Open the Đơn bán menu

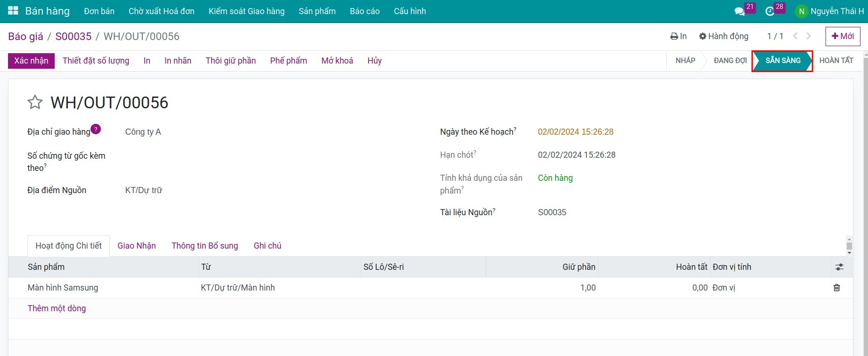point(99,11)
